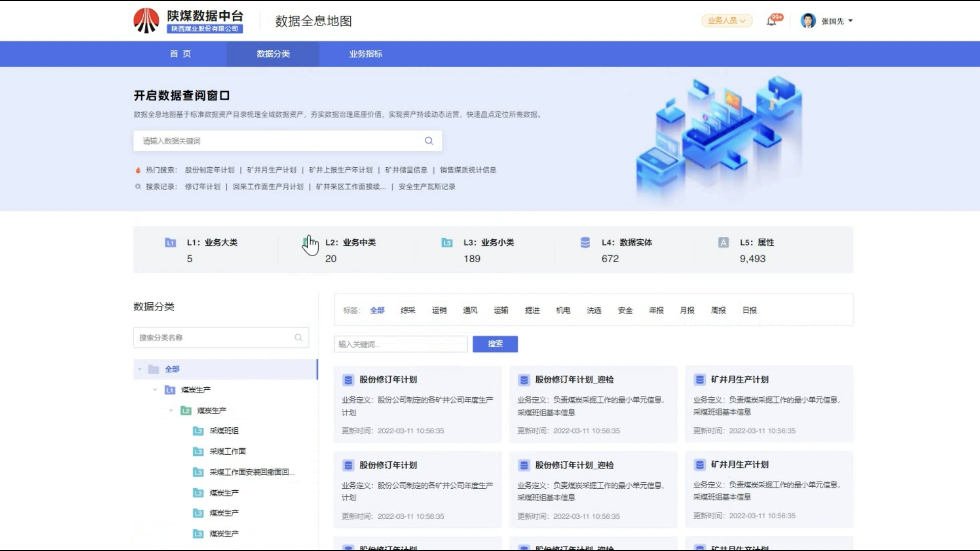Click the L4 数据实体 database icon

click(x=585, y=242)
